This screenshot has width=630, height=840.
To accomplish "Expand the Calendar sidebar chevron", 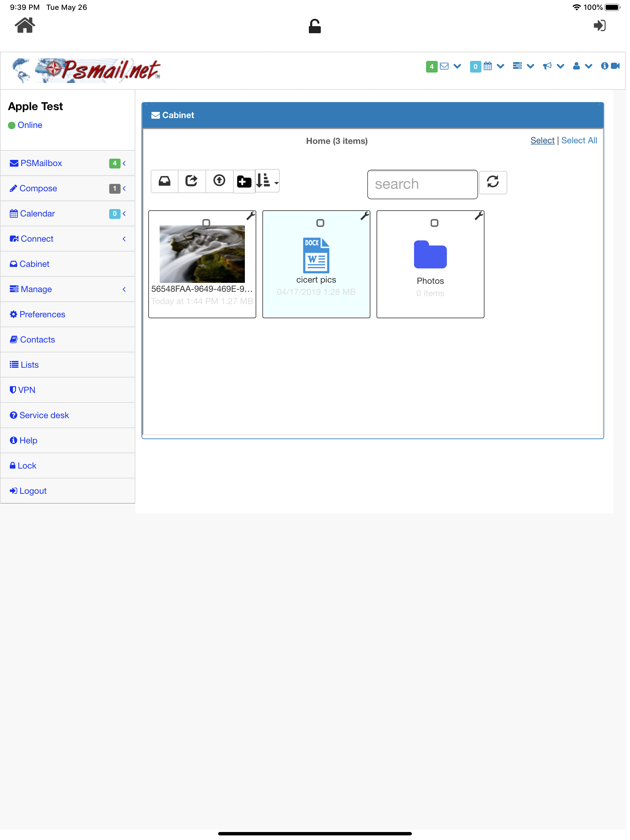I will point(124,214).
